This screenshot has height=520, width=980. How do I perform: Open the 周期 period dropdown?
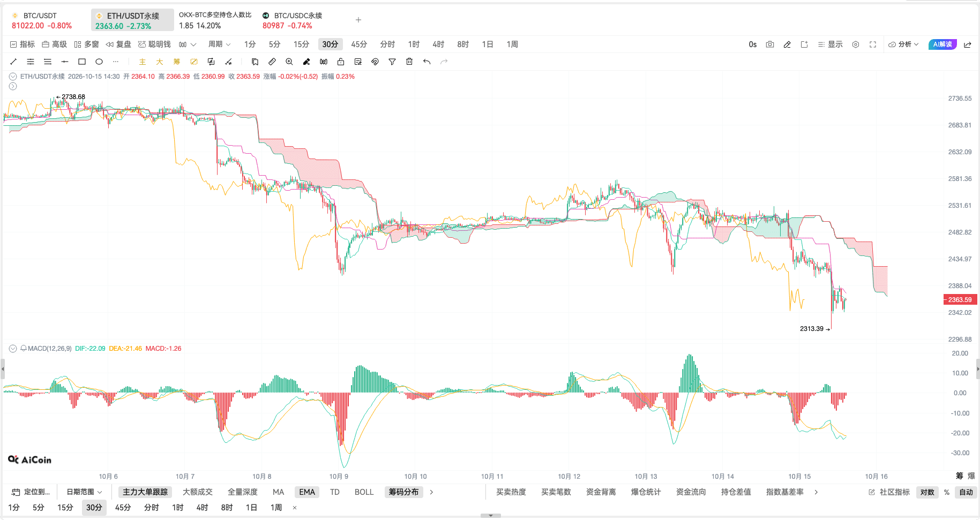[219, 44]
